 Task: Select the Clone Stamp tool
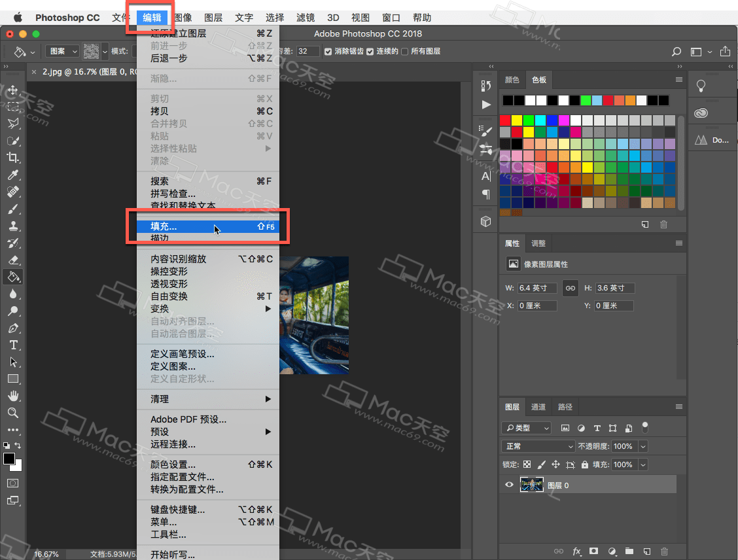pyautogui.click(x=13, y=226)
